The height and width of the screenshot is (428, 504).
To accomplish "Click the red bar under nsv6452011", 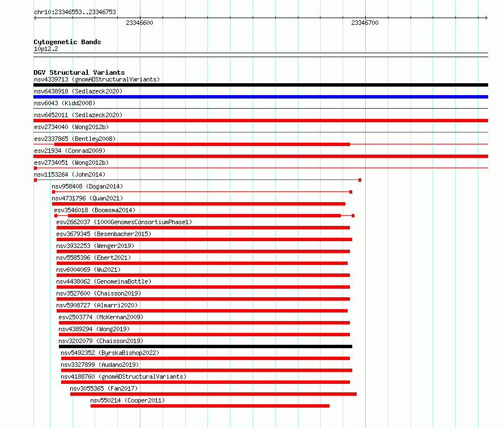I will (x=260, y=121).
